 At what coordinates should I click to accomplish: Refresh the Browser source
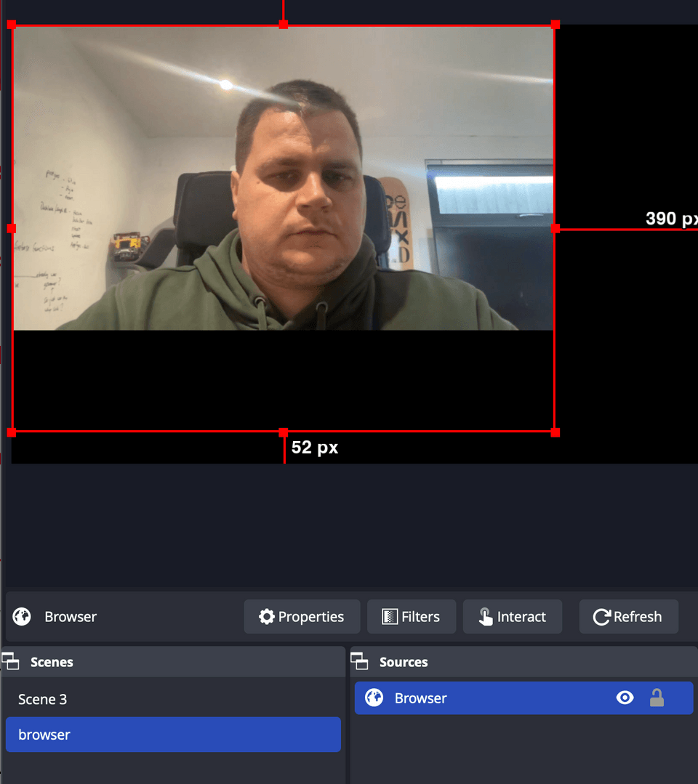[628, 617]
